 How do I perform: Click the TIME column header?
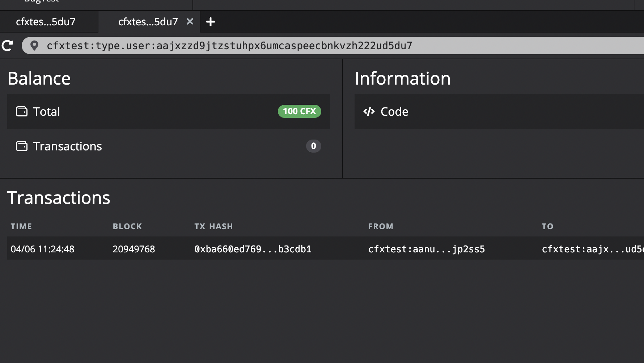point(21,226)
